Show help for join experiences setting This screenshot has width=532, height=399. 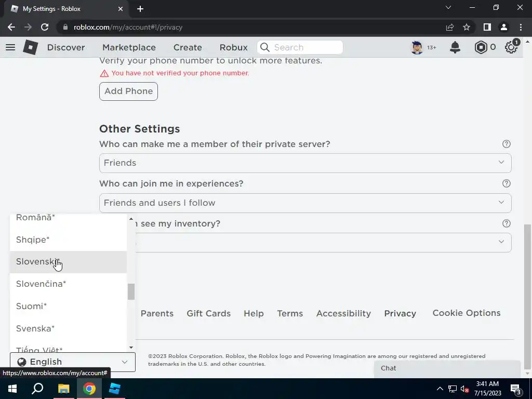coord(506,183)
